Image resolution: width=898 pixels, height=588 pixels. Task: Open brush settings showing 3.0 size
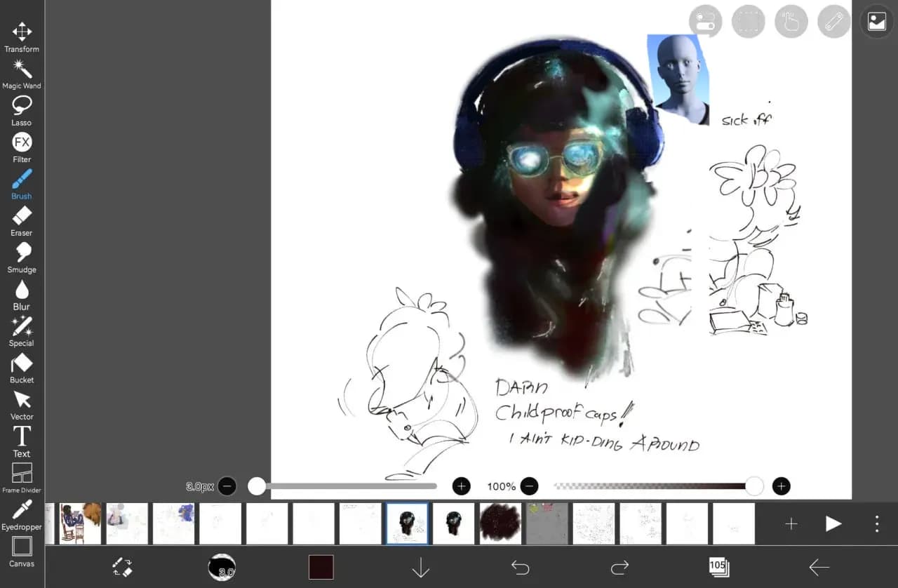[222, 567]
